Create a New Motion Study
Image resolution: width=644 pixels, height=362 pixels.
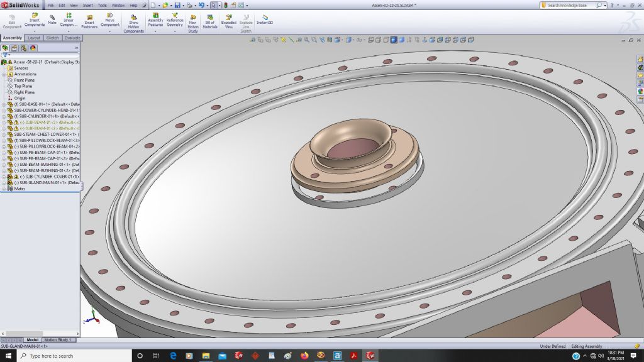click(x=192, y=24)
